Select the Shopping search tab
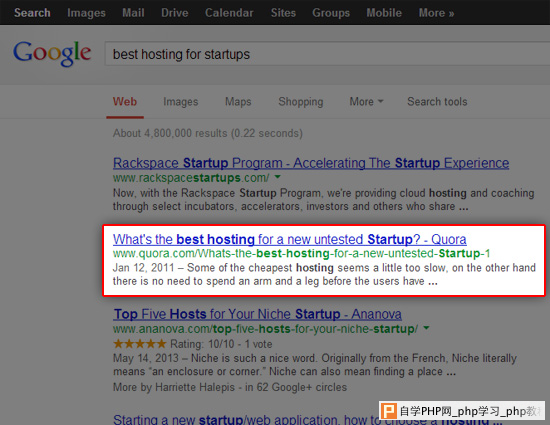 point(301,102)
